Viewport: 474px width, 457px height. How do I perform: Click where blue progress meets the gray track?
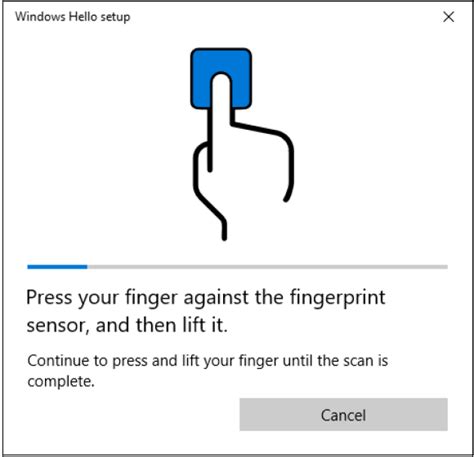pos(87,267)
